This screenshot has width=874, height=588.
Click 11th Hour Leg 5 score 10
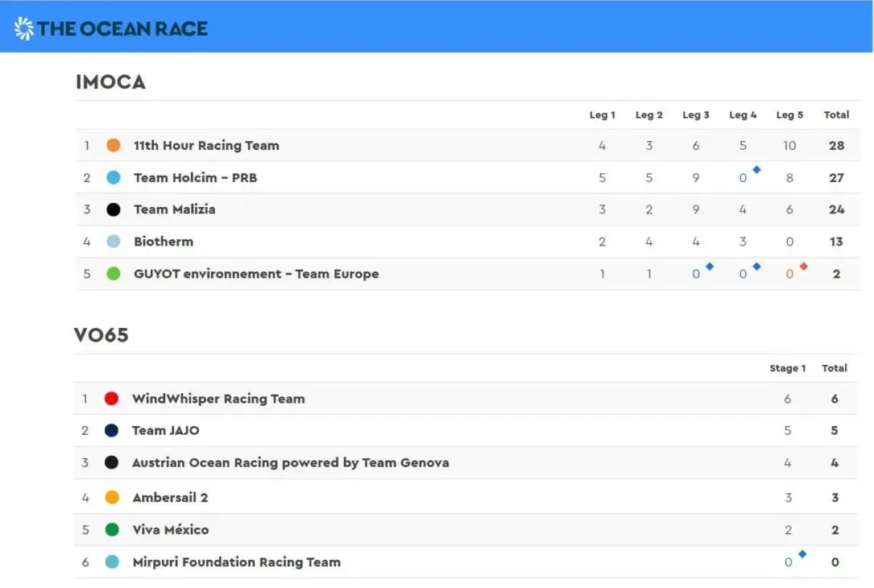coord(789,146)
